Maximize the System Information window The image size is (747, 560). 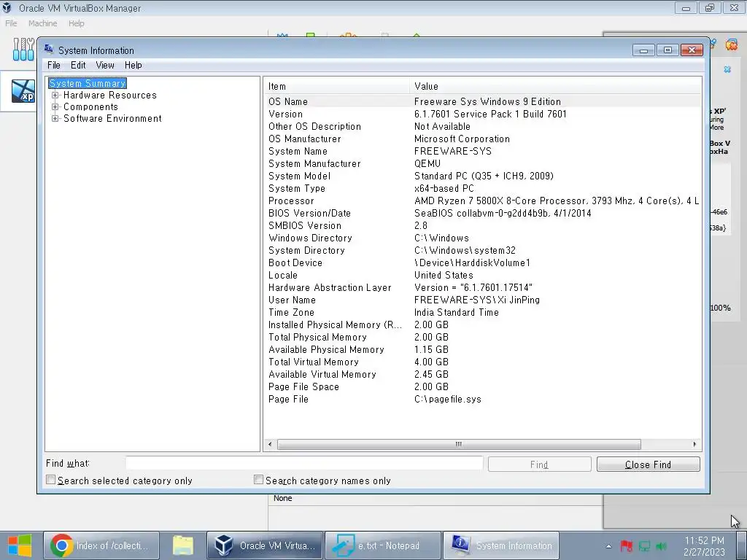click(667, 50)
